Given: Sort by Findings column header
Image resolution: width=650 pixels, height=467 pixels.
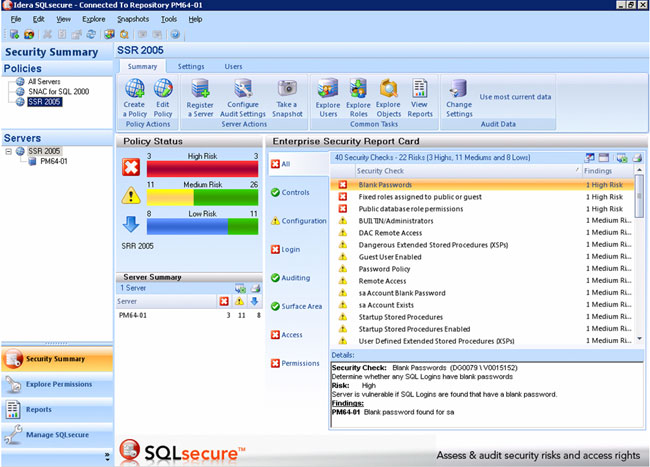Looking at the screenshot, I should coord(607,171).
